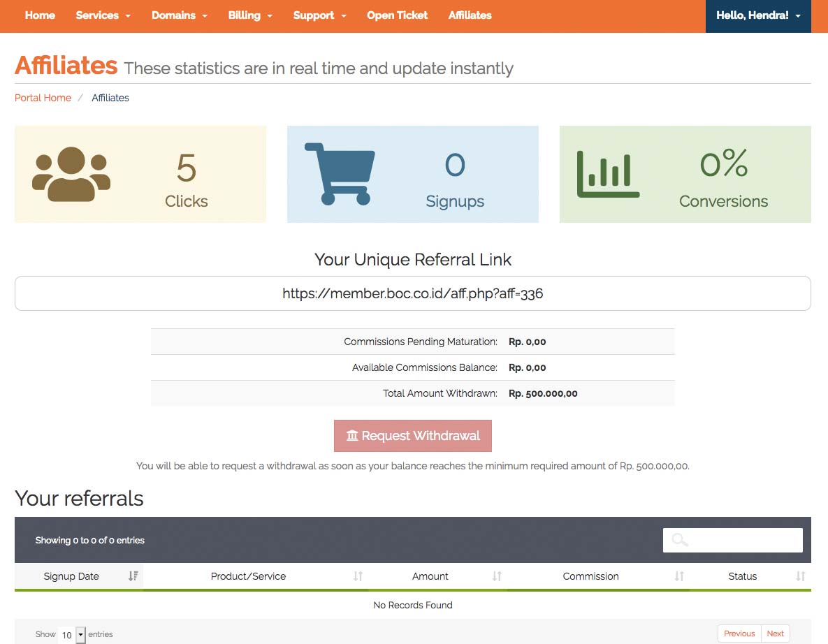828x644 pixels.
Task: Click the Clicks people group icon
Action: click(71, 174)
